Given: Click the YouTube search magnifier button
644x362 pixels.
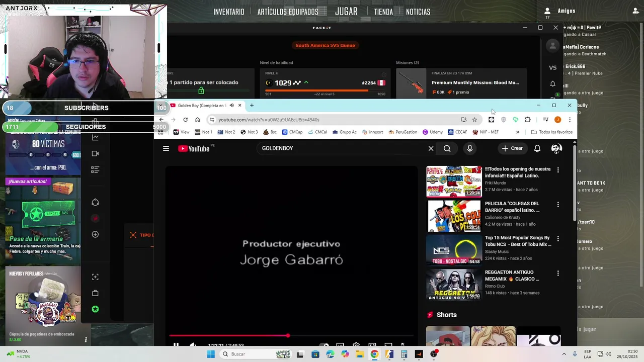Looking at the screenshot, I should 447,148.
